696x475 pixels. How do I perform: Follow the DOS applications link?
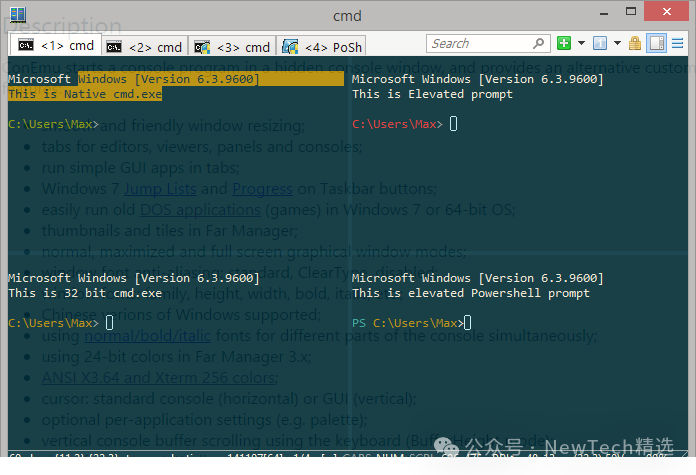(x=200, y=210)
